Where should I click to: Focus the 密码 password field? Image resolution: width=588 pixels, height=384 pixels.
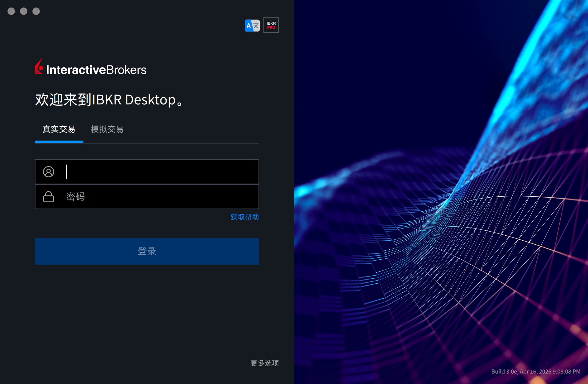click(147, 197)
